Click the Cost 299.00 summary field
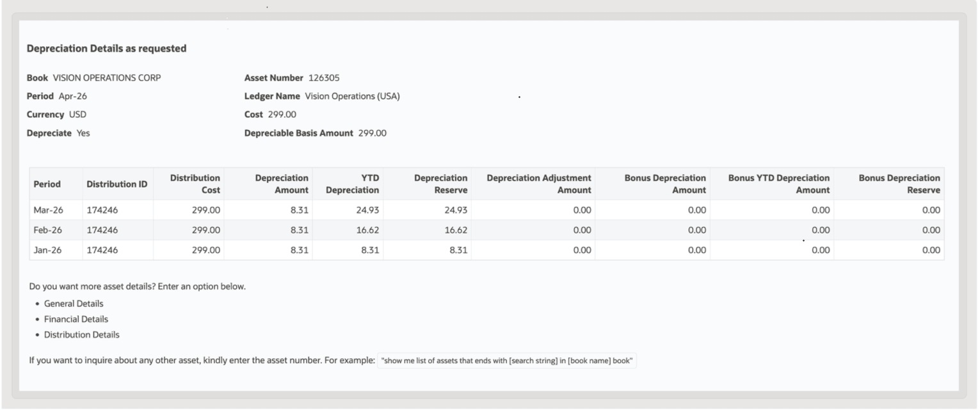This screenshot has height=410, width=980. click(x=270, y=114)
